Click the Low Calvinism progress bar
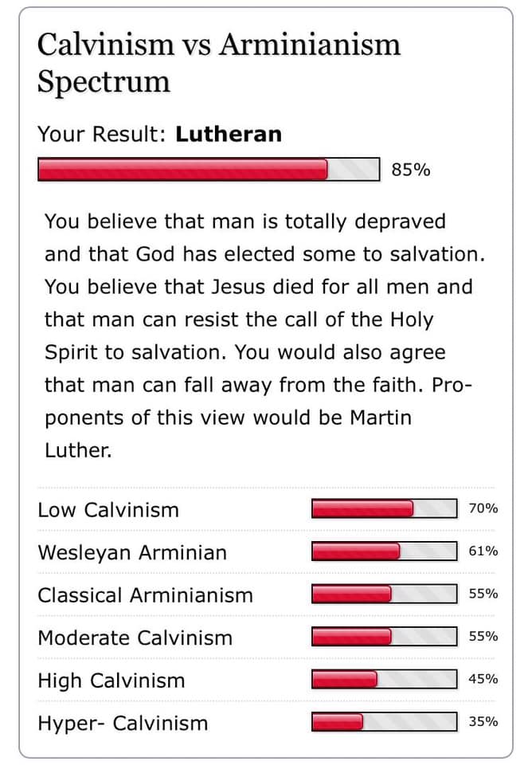532x765 pixels. click(x=385, y=508)
